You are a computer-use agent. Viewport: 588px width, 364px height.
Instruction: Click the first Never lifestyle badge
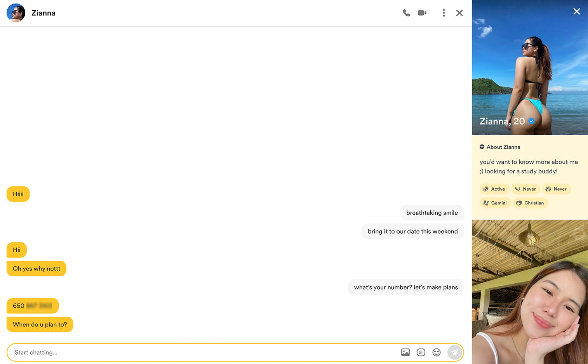click(x=525, y=189)
